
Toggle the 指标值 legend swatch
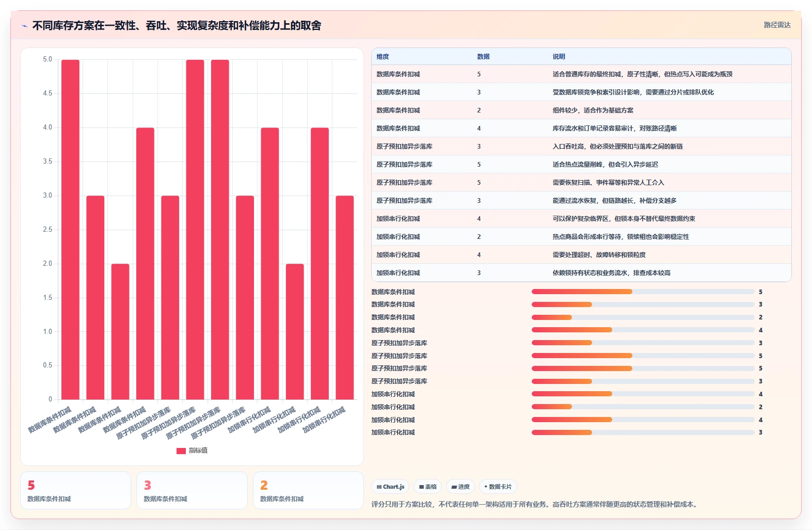181,451
